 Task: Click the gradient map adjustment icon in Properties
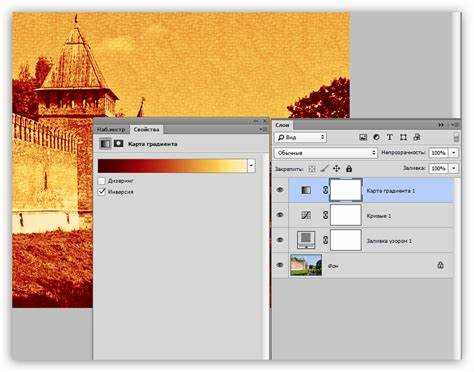pos(105,144)
